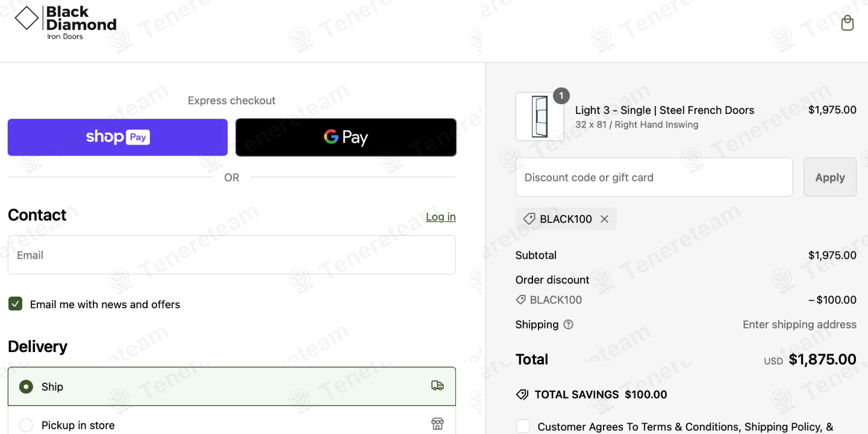
Task: Open the shopping bag cart icon
Action: pyautogui.click(x=848, y=24)
